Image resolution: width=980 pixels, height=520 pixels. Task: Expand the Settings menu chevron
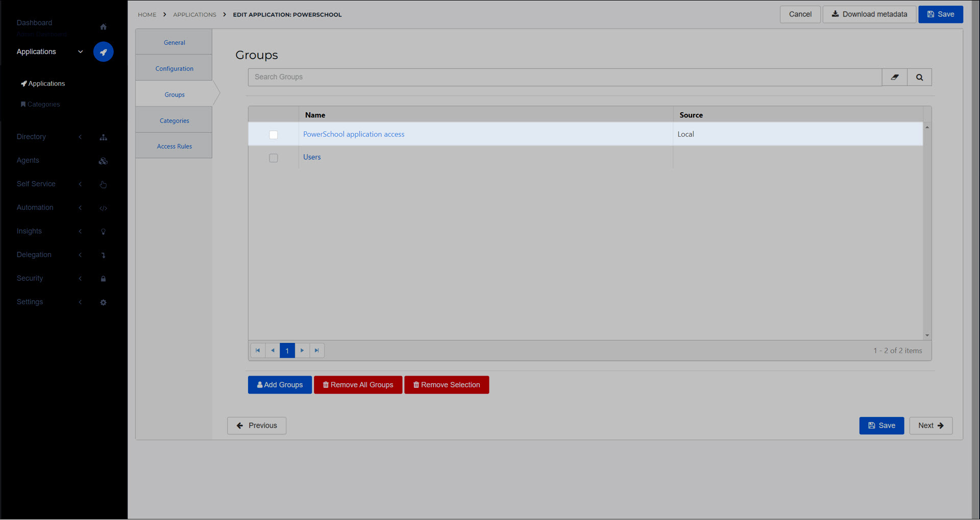pos(80,302)
